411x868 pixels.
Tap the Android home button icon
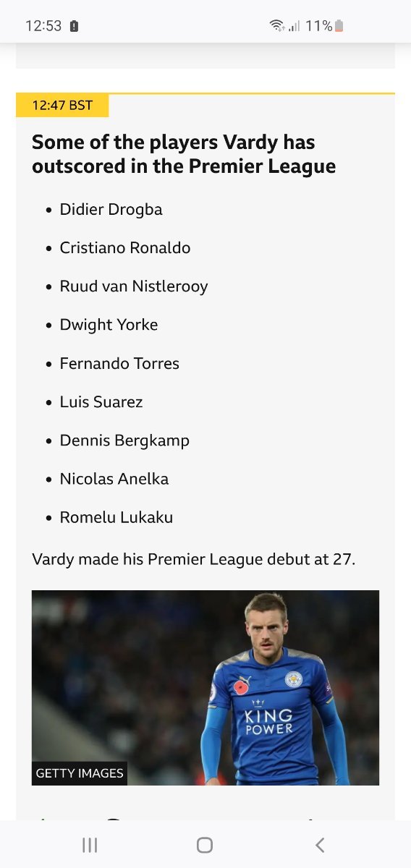(205, 845)
